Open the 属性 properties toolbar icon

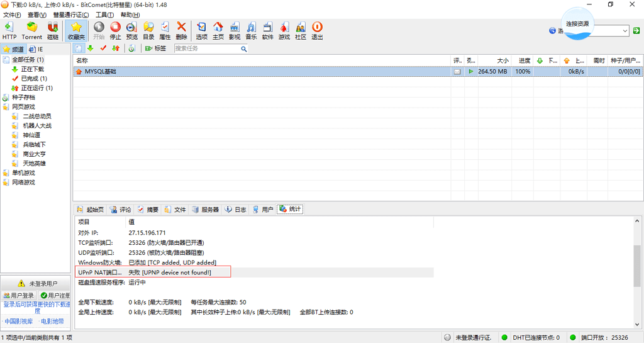[165, 30]
